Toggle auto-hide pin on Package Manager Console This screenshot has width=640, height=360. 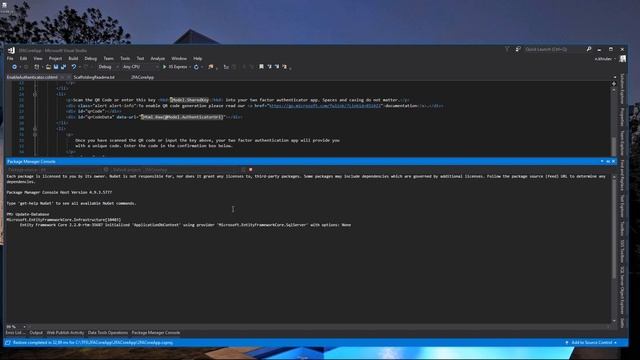coord(608,162)
